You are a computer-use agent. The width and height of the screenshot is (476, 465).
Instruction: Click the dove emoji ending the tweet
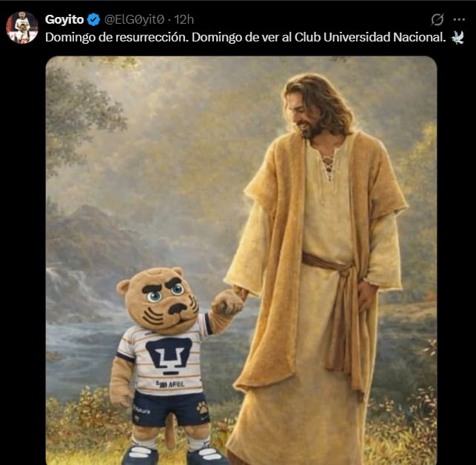(458, 36)
